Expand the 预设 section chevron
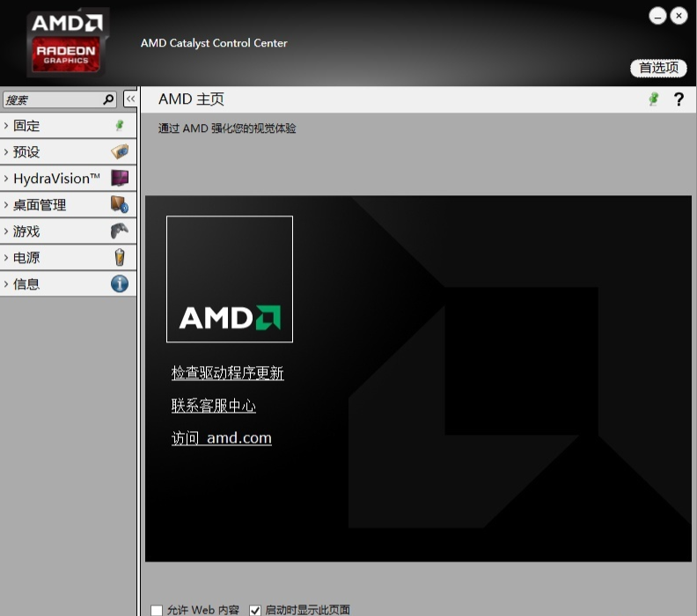697x616 pixels. coord(6,152)
